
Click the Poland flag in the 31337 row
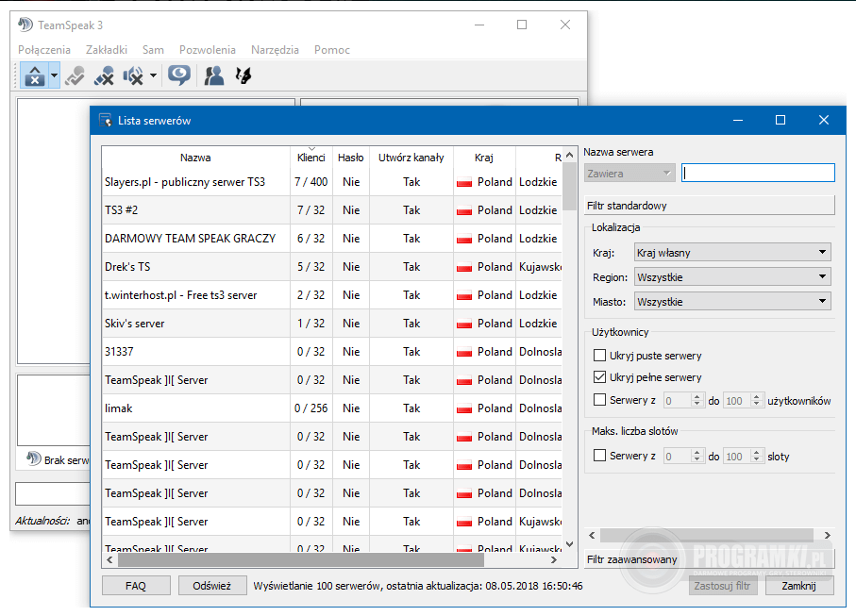click(464, 353)
